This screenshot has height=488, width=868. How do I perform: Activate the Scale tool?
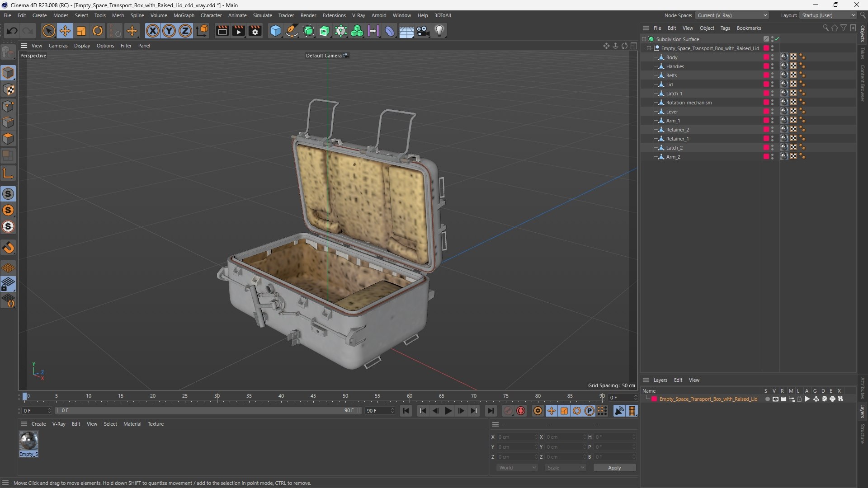click(x=81, y=31)
